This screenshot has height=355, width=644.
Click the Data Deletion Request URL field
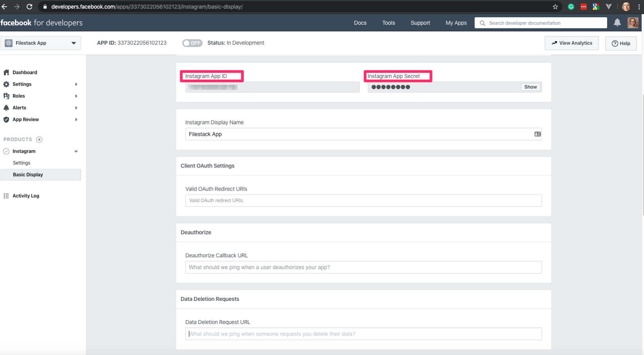coord(363,334)
